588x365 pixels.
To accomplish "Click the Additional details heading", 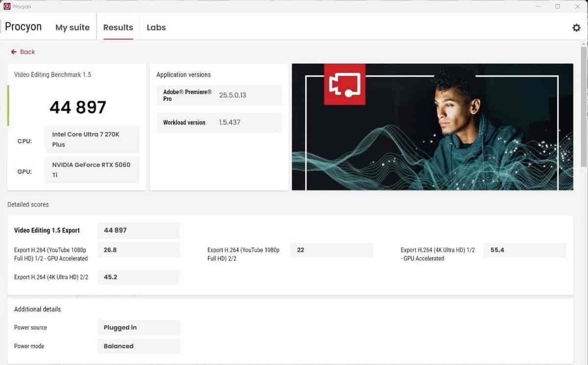I will coord(38,310).
